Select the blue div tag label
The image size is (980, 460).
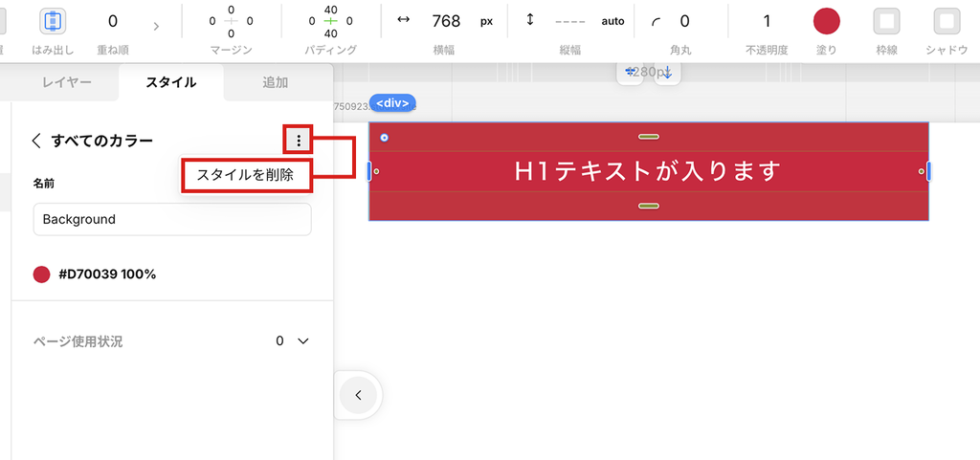tap(392, 102)
